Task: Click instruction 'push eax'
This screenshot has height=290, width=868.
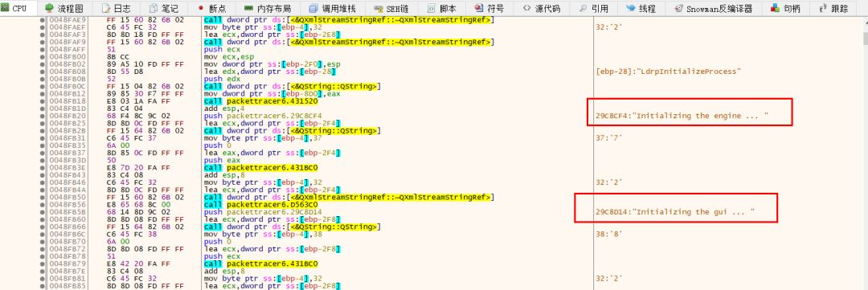Action: click(222, 160)
